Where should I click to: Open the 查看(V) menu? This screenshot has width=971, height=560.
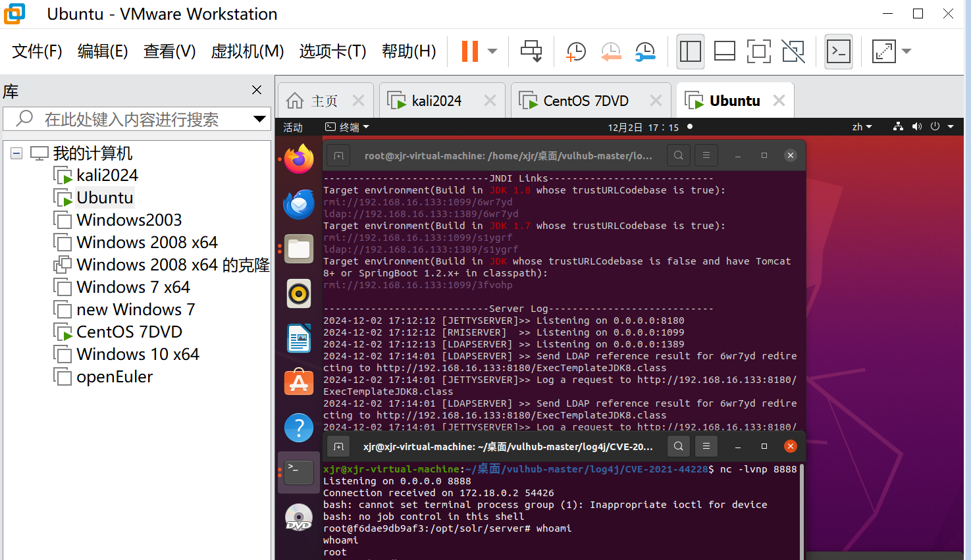pyautogui.click(x=170, y=51)
